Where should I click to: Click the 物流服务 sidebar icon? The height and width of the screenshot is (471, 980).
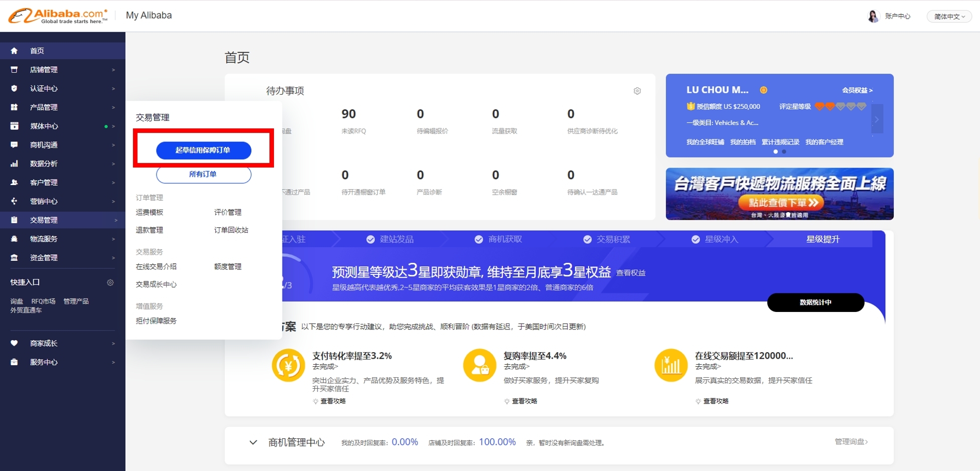(14, 238)
